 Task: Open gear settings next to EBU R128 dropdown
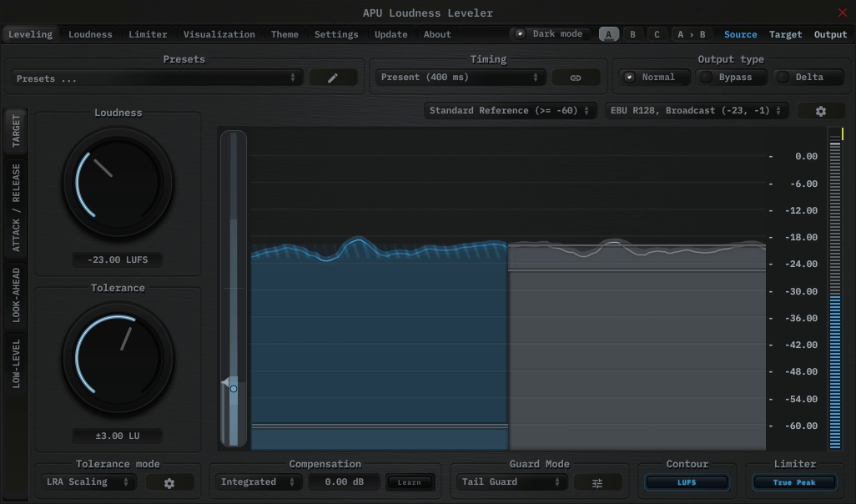[x=820, y=111]
